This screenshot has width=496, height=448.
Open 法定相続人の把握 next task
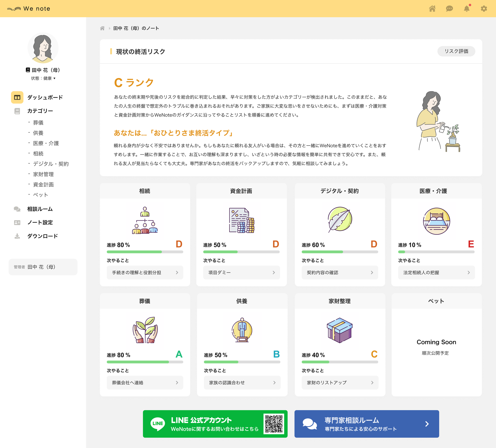tap(436, 273)
